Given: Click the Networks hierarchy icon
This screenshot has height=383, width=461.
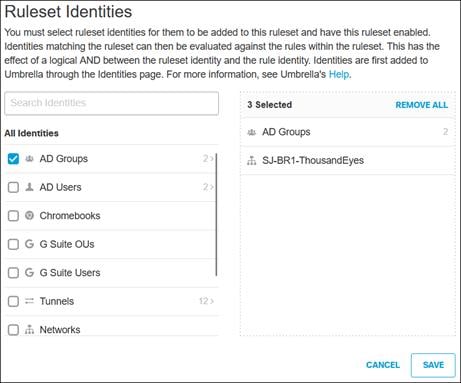Looking at the screenshot, I should pos(30,329).
